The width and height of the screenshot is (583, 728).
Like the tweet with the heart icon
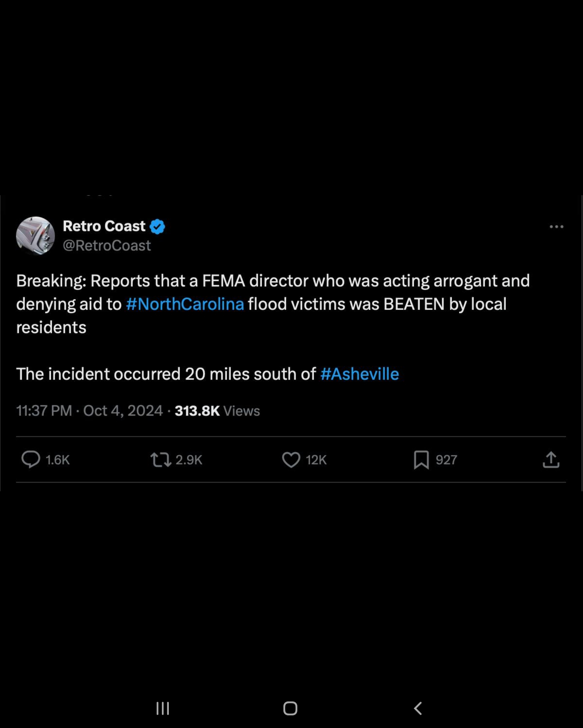[x=291, y=460]
